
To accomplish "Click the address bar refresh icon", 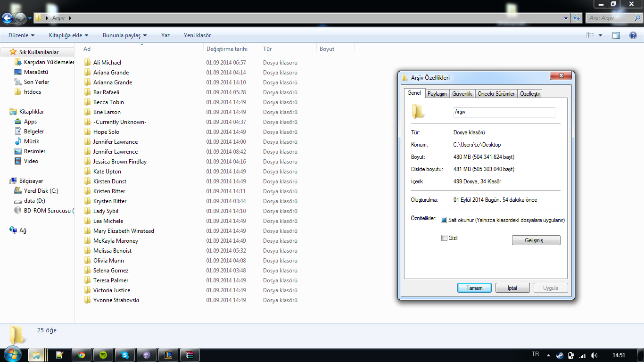I will (x=576, y=18).
